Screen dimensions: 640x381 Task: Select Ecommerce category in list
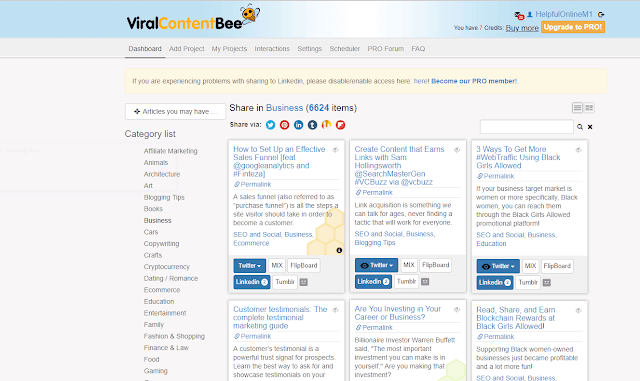coord(162,290)
